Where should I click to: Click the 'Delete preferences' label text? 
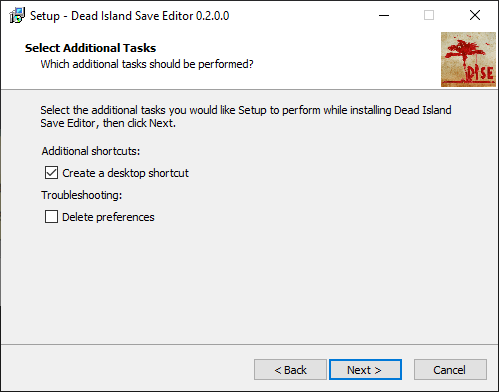tap(108, 217)
